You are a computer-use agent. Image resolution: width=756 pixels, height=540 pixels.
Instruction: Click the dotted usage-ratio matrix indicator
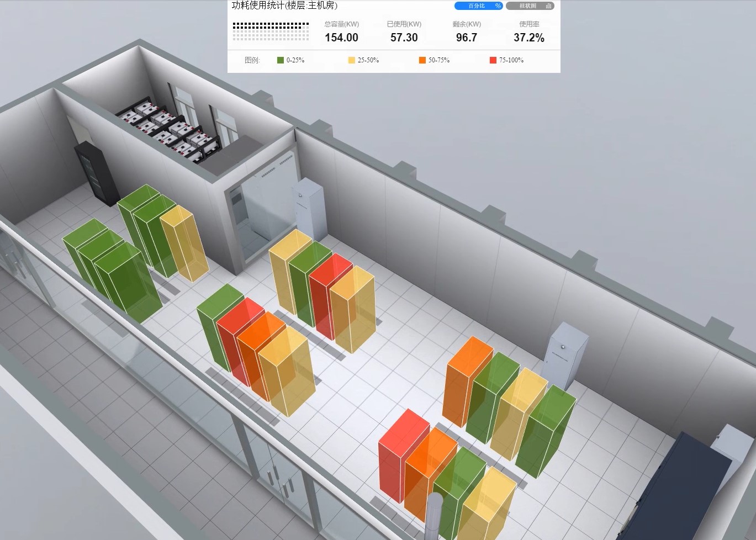(271, 31)
